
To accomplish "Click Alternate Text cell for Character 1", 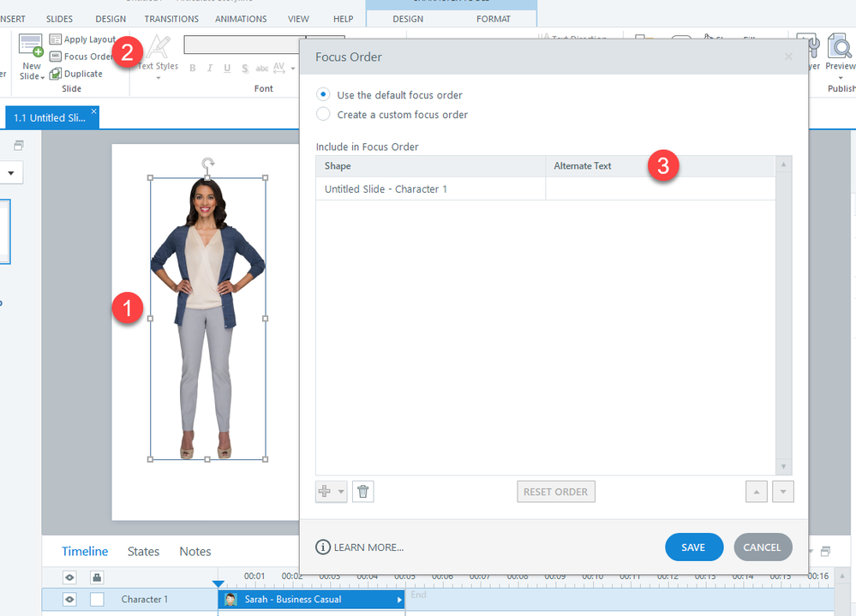I will (x=660, y=188).
